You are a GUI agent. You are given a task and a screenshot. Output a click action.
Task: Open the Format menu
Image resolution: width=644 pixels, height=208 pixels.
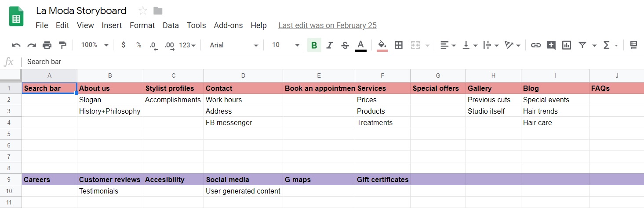(142, 25)
